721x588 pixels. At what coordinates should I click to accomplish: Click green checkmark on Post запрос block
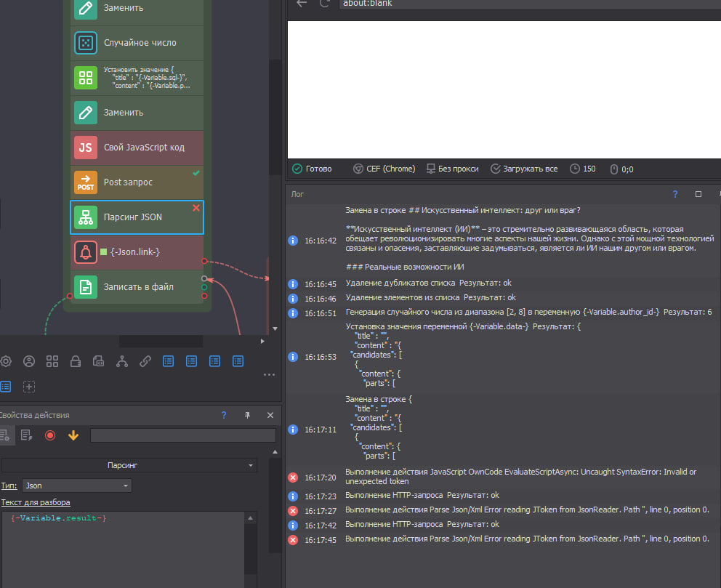click(x=196, y=173)
